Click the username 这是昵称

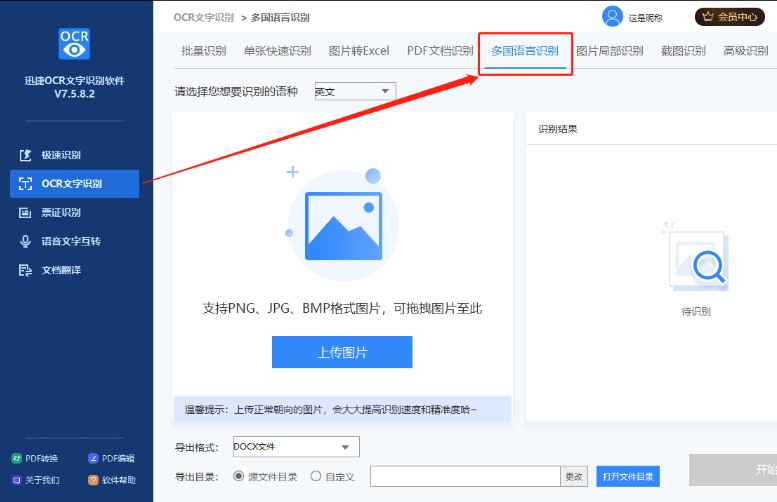(645, 18)
